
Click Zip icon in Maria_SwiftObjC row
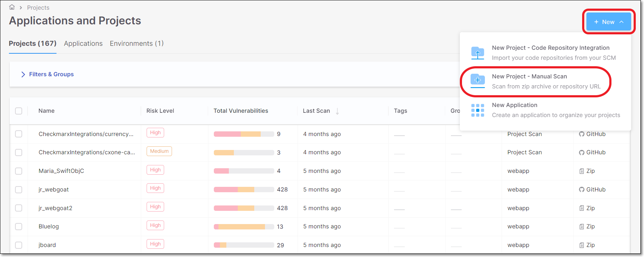click(582, 171)
